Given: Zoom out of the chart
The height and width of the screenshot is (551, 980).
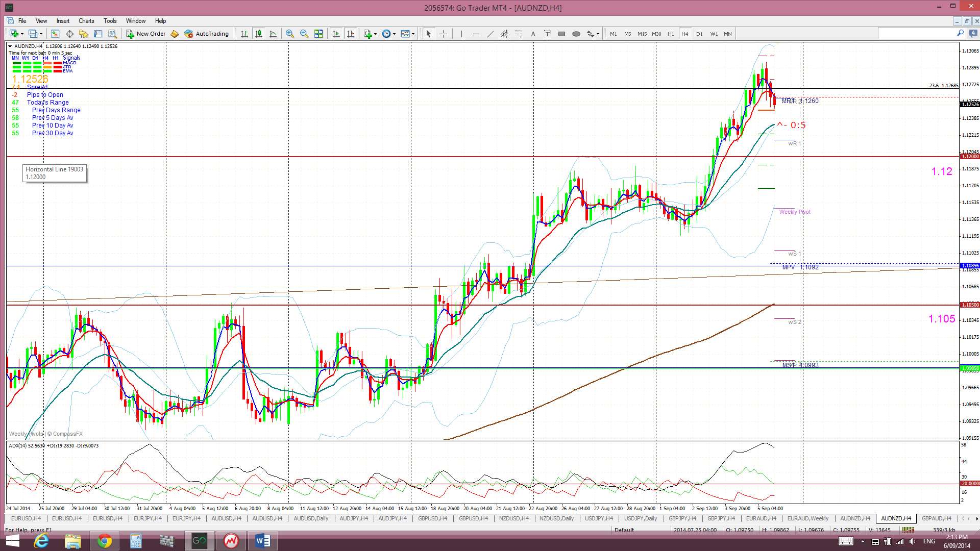Looking at the screenshot, I should pos(304,34).
